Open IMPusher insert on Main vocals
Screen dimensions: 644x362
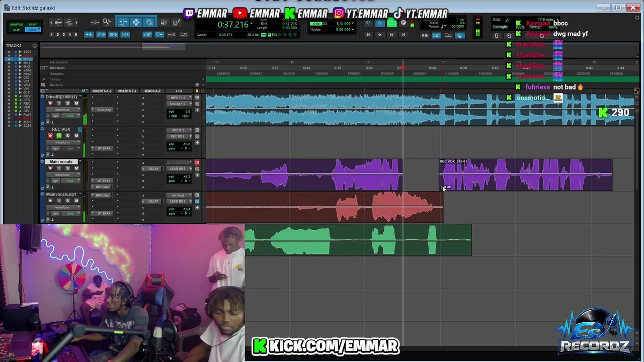point(103,187)
